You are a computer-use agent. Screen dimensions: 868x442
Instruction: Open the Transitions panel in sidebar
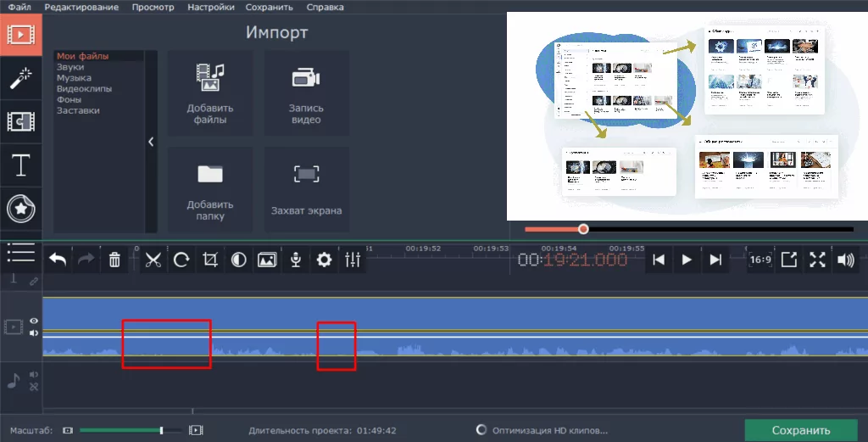click(x=20, y=121)
